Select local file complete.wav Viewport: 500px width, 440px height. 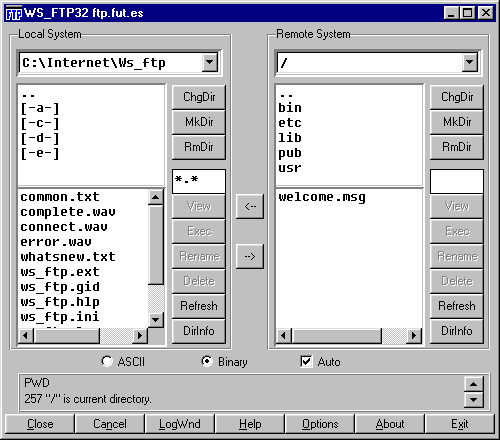(x=68, y=212)
